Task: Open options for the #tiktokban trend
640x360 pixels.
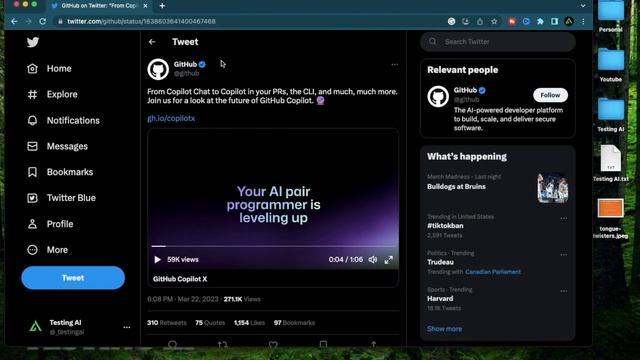Action: point(564,218)
